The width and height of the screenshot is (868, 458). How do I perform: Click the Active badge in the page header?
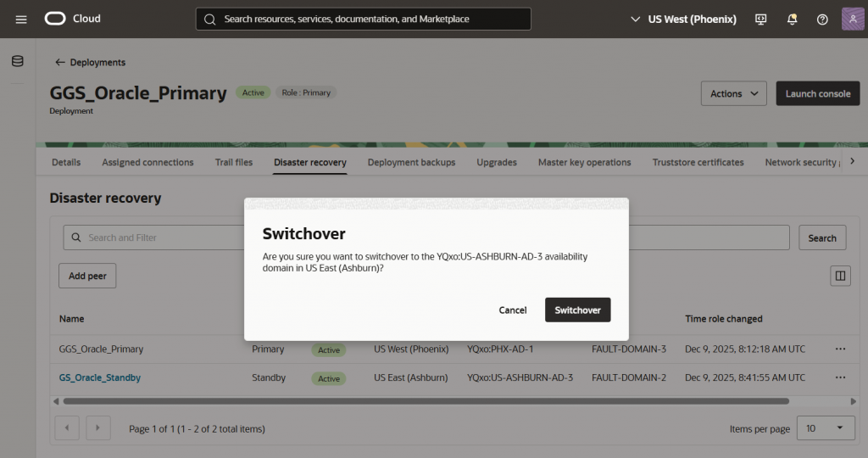(x=253, y=92)
